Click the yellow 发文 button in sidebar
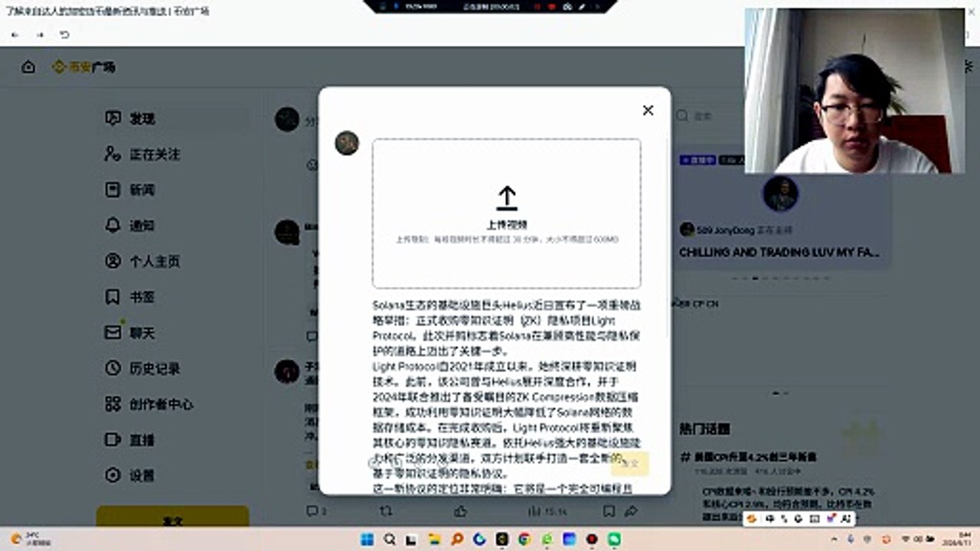Screen dimensions: 980x551 coord(172,517)
